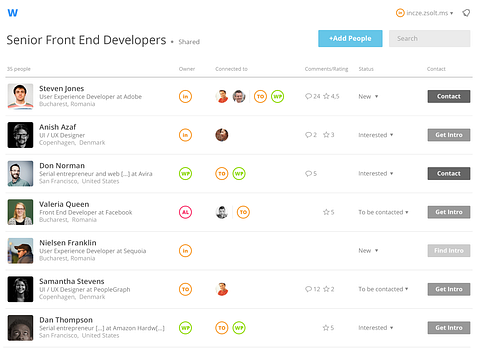Viewport: 480px width, 360px height.
Task: Click Find Intro button for Nielsen Franklin
Action: [449, 251]
